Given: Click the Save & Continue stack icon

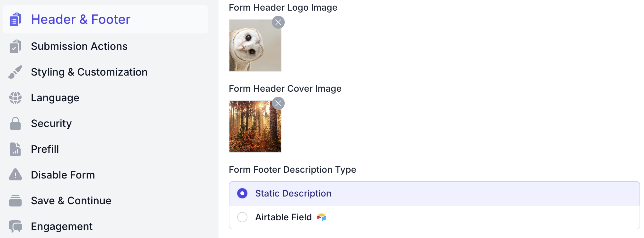Looking at the screenshot, I should click(15, 201).
